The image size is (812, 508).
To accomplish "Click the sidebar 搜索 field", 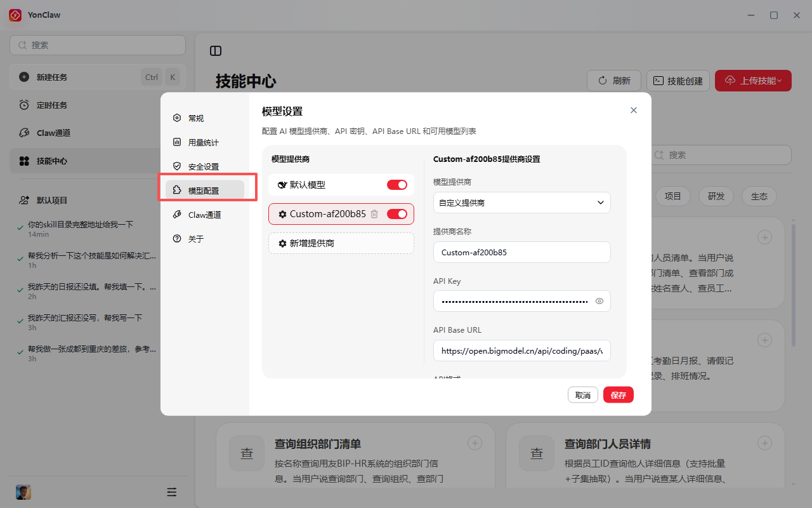I will tap(98, 45).
